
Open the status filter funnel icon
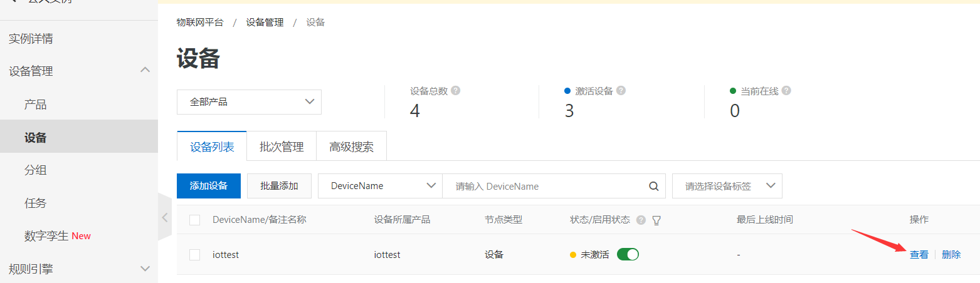click(657, 220)
